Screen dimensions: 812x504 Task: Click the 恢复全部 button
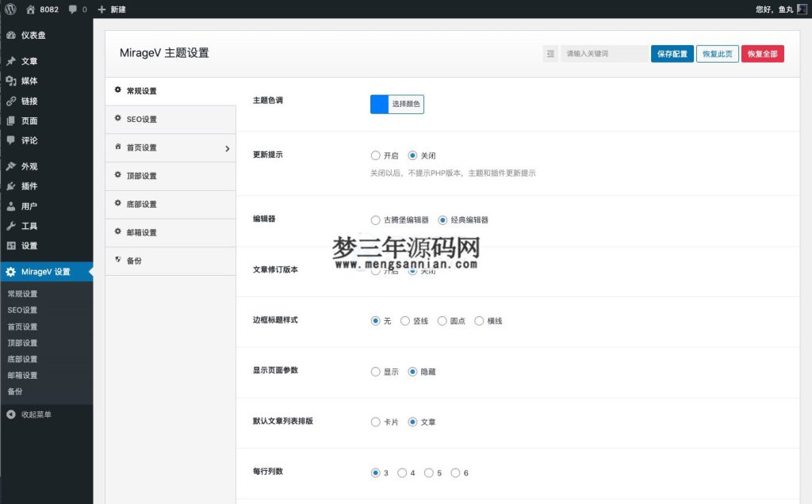coord(762,52)
